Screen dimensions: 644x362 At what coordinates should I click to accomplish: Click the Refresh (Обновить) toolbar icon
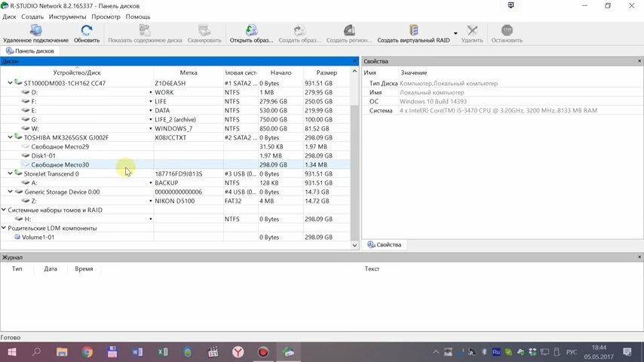point(87,33)
